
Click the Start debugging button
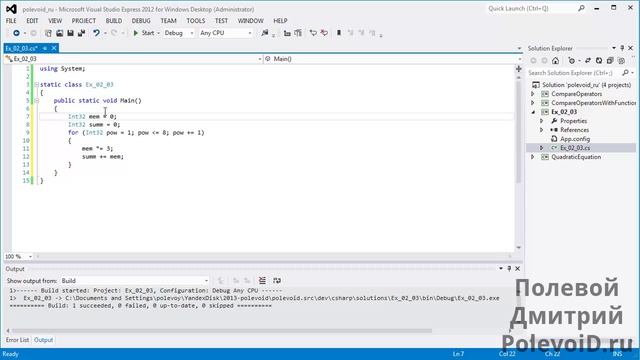click(x=144, y=33)
